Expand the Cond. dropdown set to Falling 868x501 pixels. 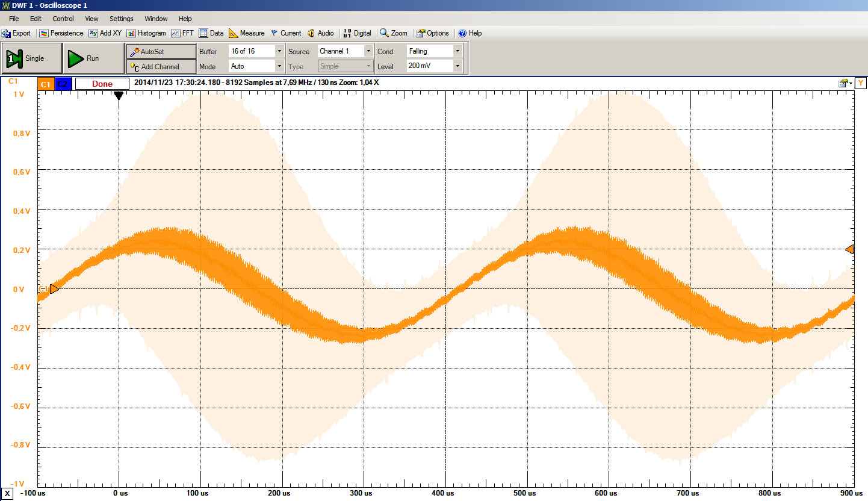click(457, 51)
